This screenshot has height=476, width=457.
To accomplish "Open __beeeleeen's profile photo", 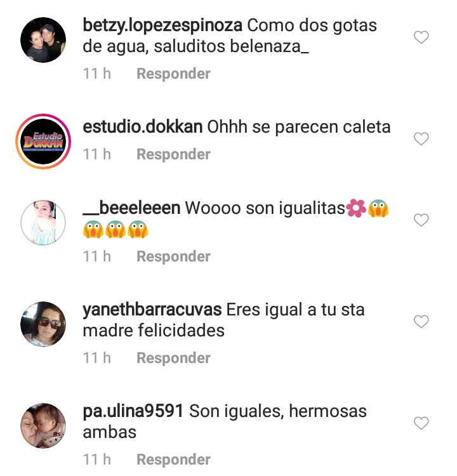I will pos(43,223).
